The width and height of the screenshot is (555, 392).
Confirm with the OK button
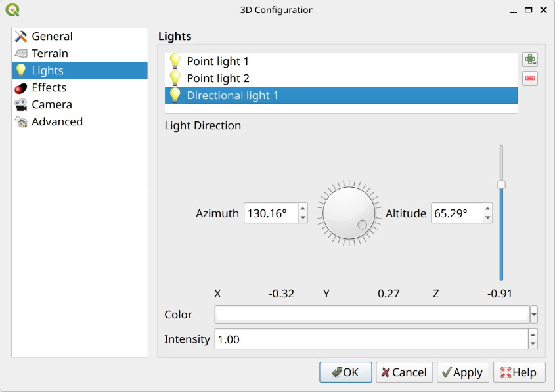[345, 372]
